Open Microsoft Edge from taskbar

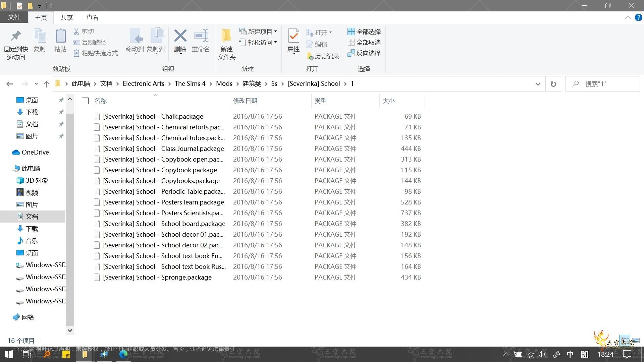point(123,354)
